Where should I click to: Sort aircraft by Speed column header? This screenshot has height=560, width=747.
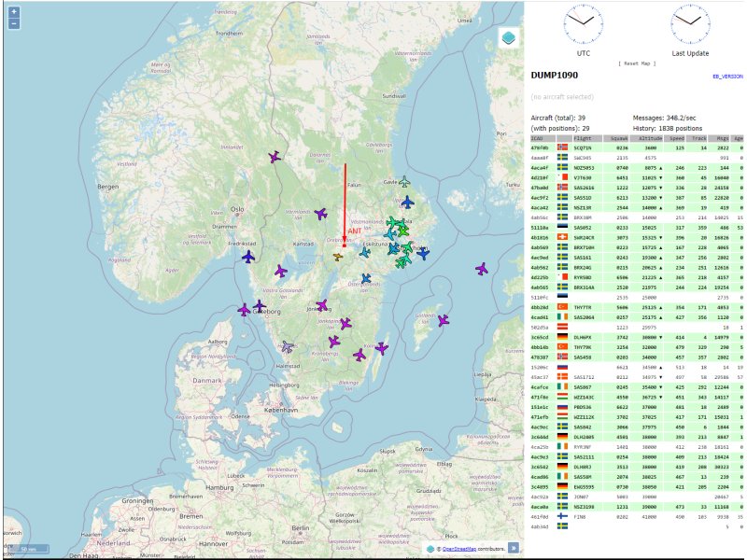(675, 138)
